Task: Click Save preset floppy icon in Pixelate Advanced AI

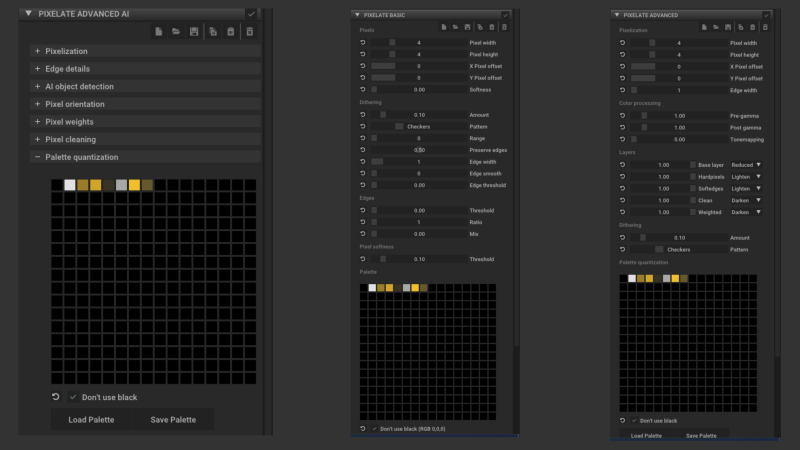Action: coord(194,32)
